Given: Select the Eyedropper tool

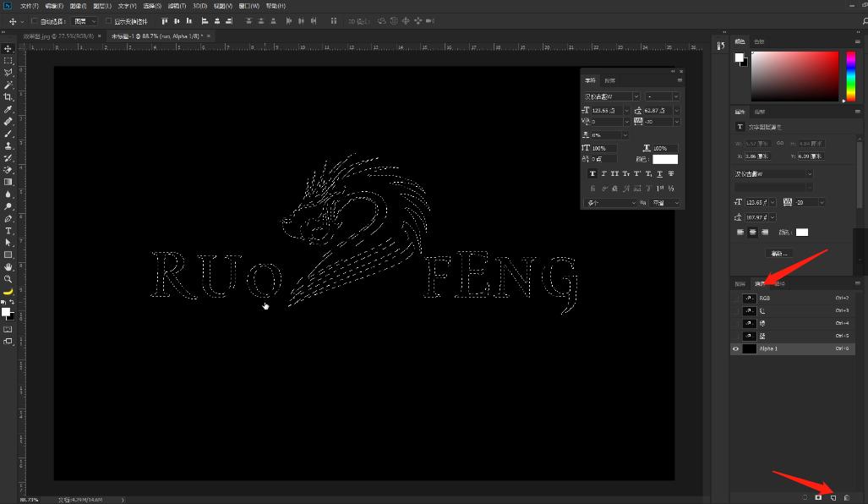Looking at the screenshot, I should [8, 110].
